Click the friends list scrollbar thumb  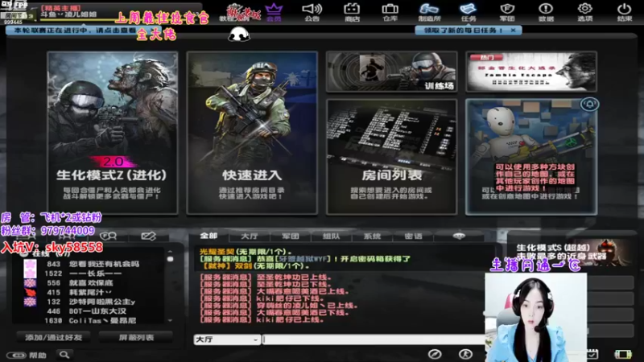pos(170,259)
